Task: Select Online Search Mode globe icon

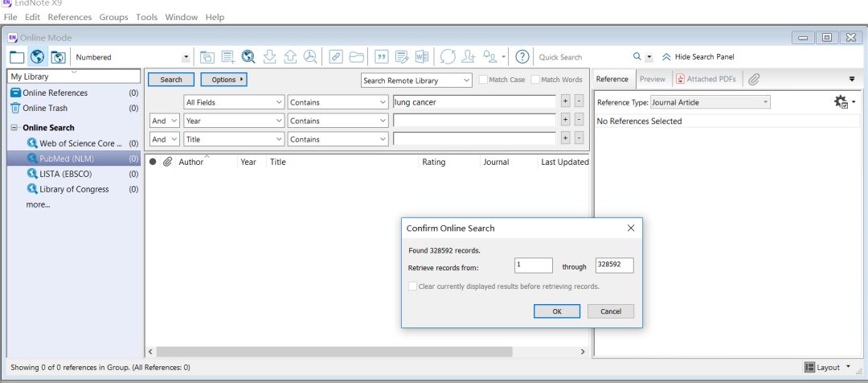Action: [x=37, y=57]
